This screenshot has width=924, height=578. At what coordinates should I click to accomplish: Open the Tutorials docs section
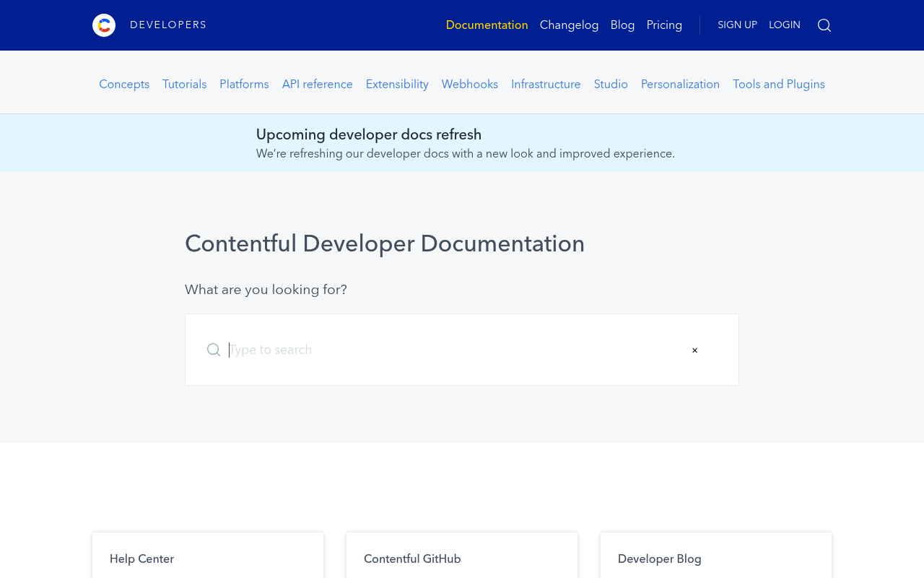coord(185,85)
